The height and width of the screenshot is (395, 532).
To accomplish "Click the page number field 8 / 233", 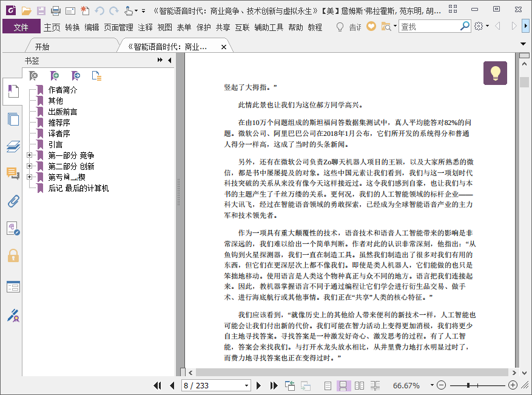I will click(213, 385).
